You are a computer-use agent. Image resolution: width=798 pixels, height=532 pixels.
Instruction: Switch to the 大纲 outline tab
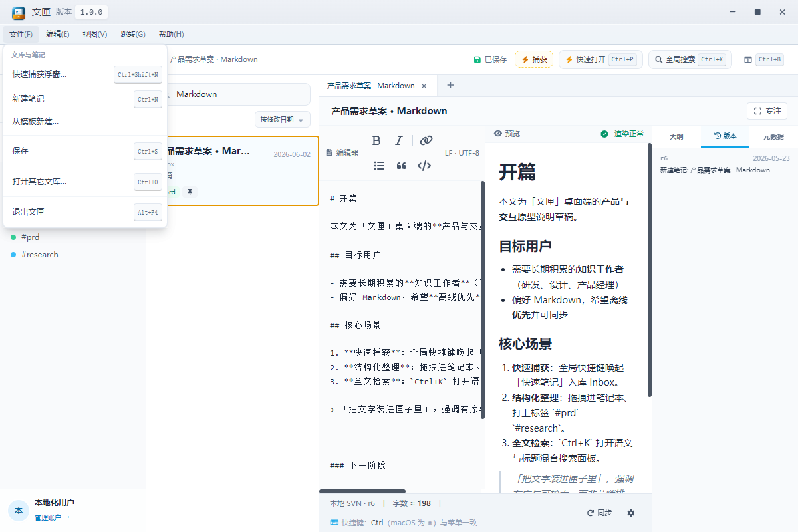676,136
